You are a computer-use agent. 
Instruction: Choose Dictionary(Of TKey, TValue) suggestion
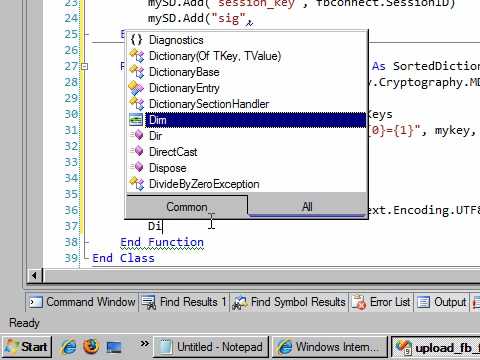pos(246,56)
